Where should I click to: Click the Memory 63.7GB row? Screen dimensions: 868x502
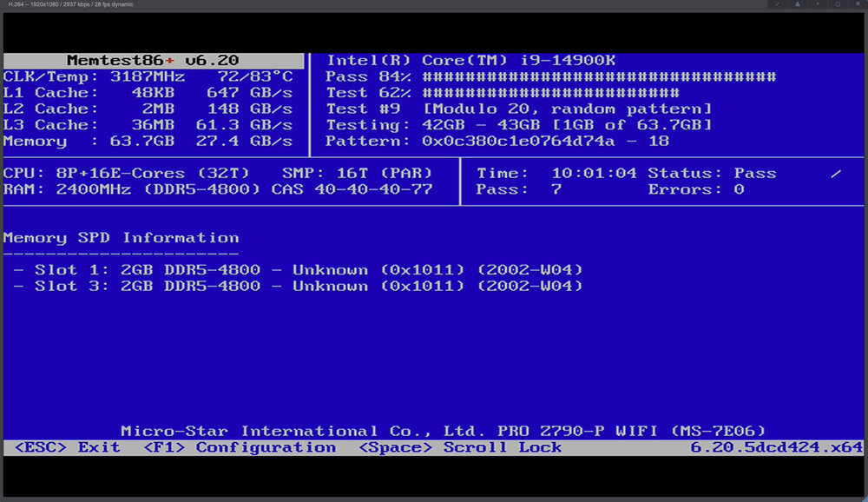148,141
